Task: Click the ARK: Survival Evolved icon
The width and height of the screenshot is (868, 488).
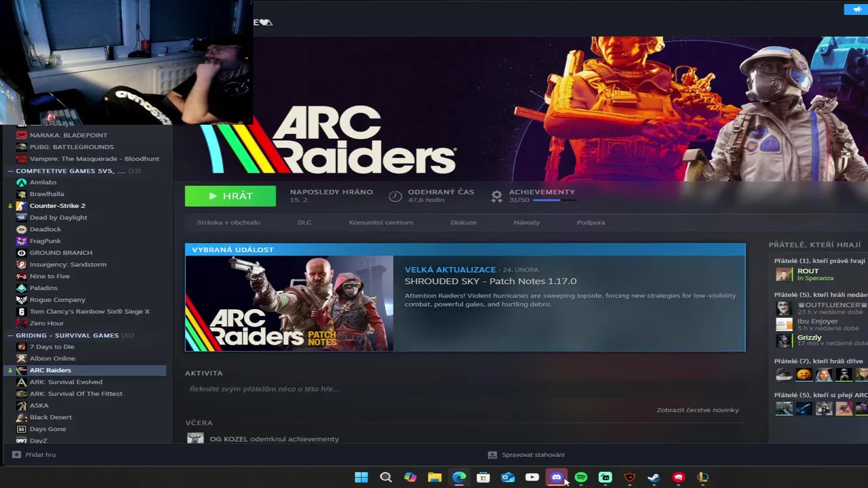Action: (x=21, y=382)
